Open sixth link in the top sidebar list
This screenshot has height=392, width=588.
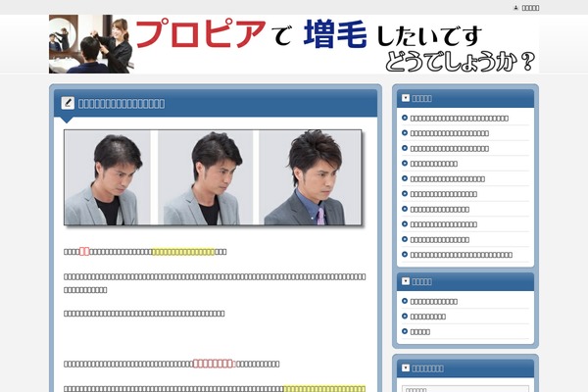(x=444, y=194)
